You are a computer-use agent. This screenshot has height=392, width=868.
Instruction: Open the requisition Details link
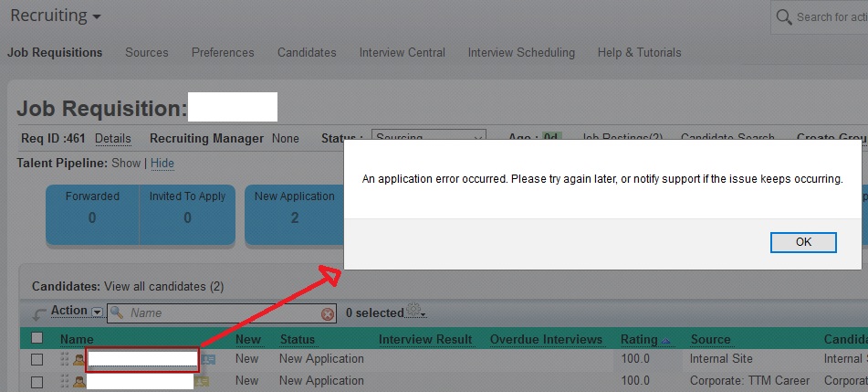tap(113, 139)
